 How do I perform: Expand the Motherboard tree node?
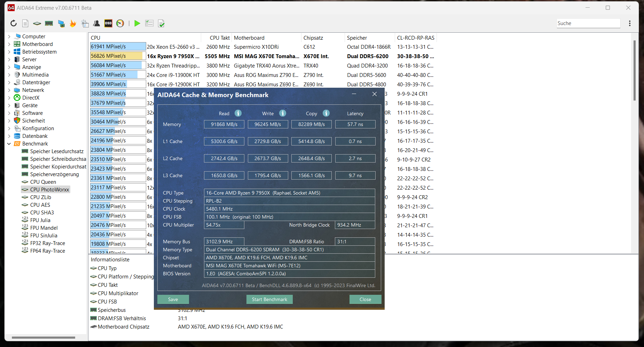point(9,44)
